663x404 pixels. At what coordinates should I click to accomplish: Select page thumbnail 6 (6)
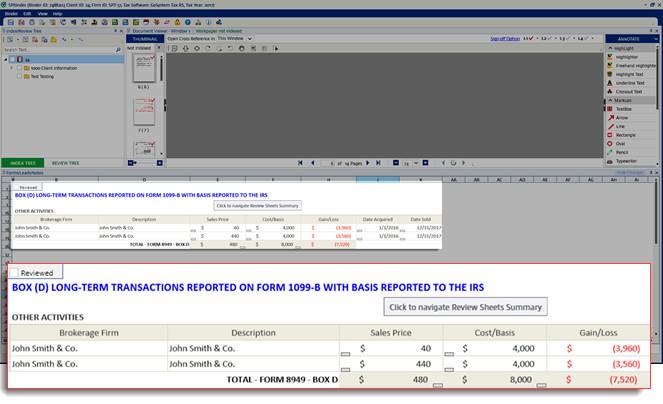(x=144, y=69)
